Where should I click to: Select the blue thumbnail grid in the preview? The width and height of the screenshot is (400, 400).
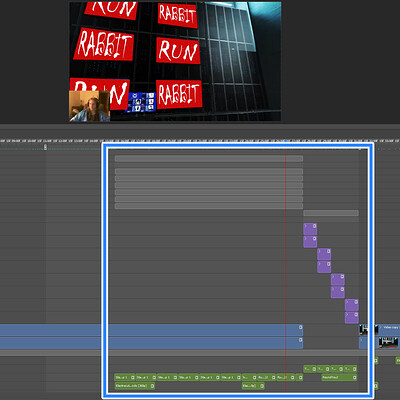click(142, 102)
